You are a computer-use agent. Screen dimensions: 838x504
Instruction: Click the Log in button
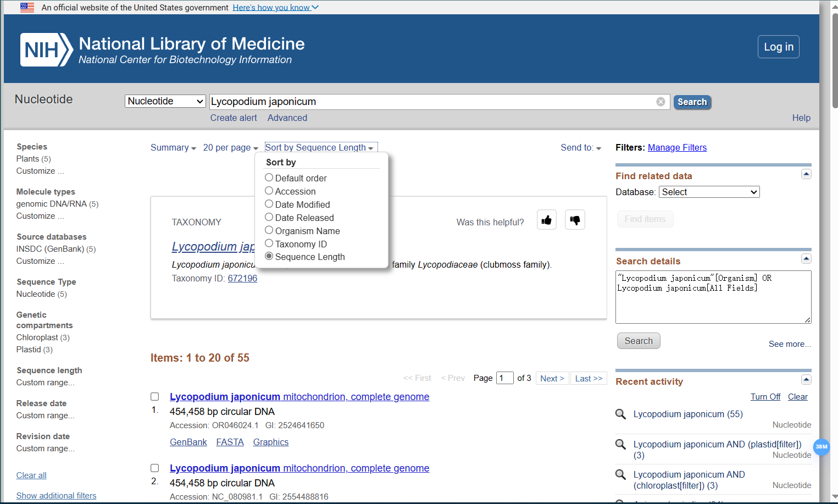tap(778, 47)
